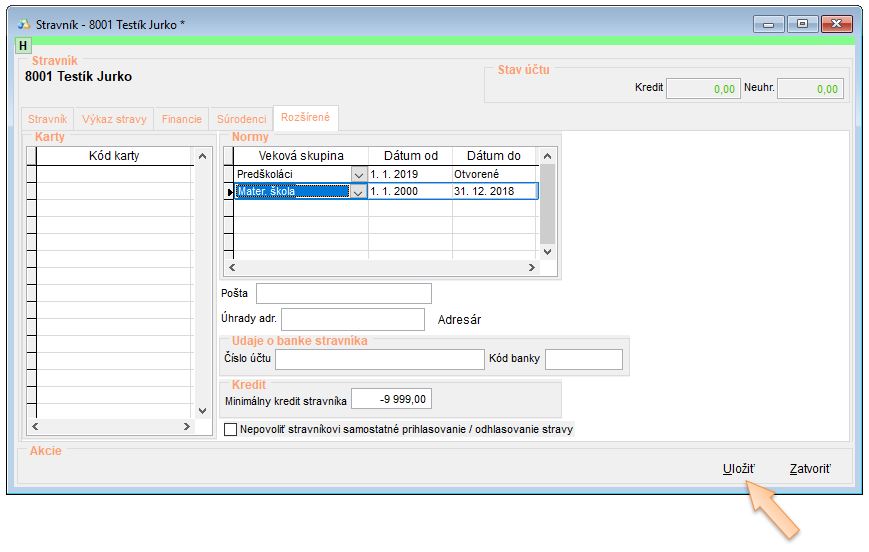Focus the Úhrady adr. text field
This screenshot has height=552, width=869.
(353, 319)
